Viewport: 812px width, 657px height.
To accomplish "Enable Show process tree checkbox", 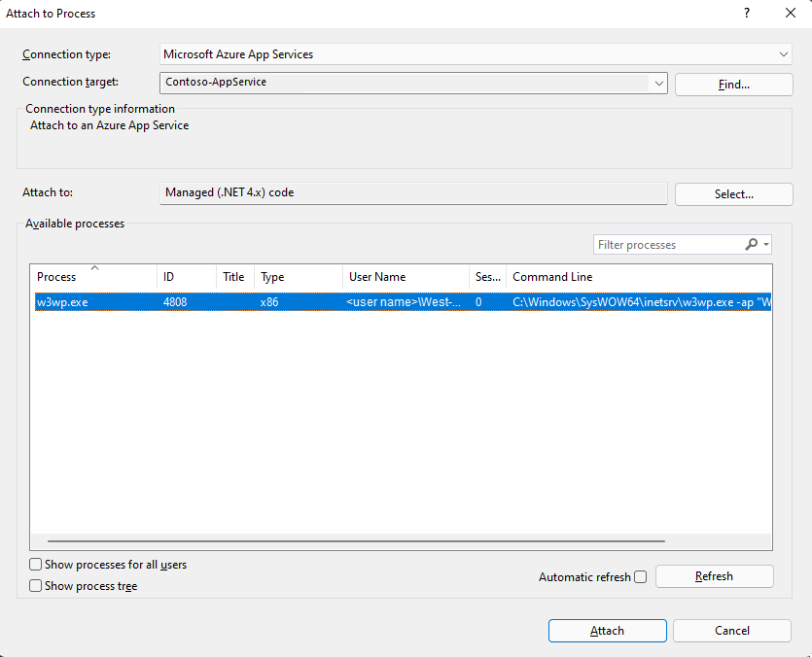I will pyautogui.click(x=35, y=585).
